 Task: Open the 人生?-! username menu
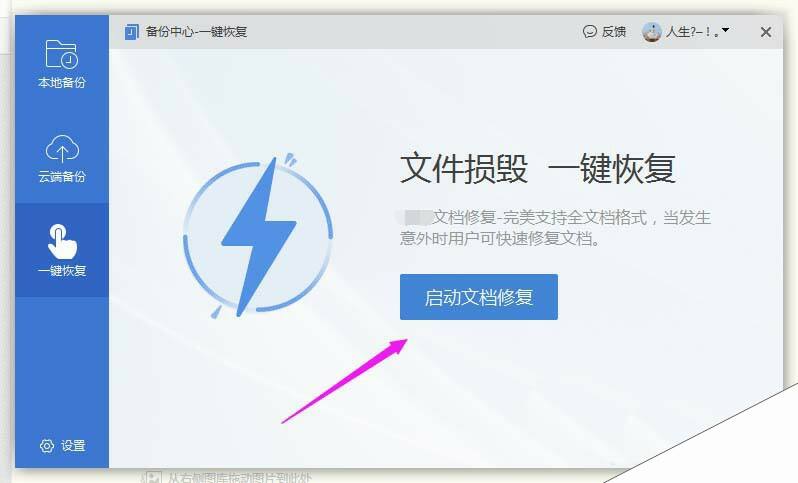click(x=692, y=32)
